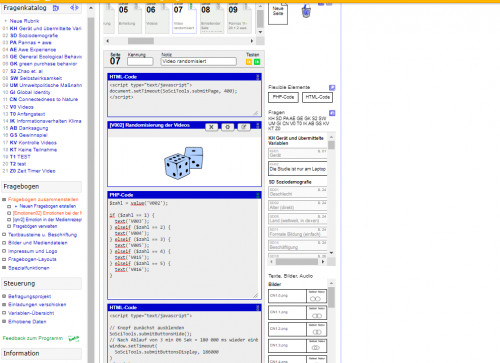Remove the Randomisierung der Videos element with X
500x363 pixels.
[211, 127]
